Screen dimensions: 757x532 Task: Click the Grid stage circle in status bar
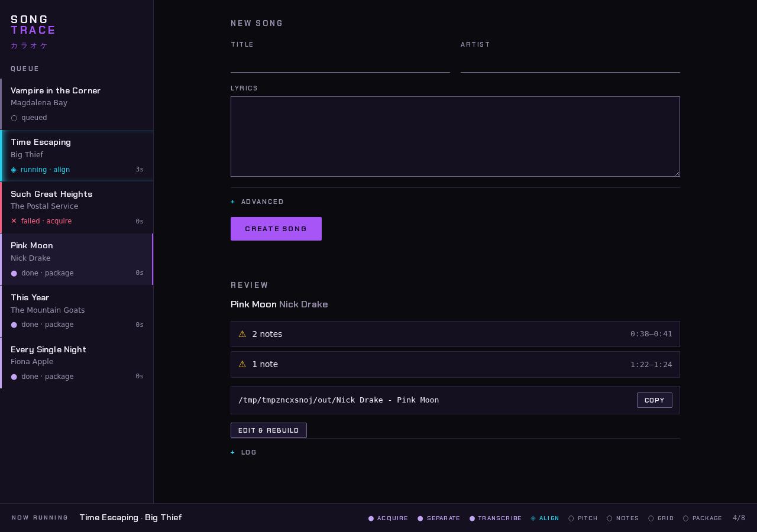point(651,518)
